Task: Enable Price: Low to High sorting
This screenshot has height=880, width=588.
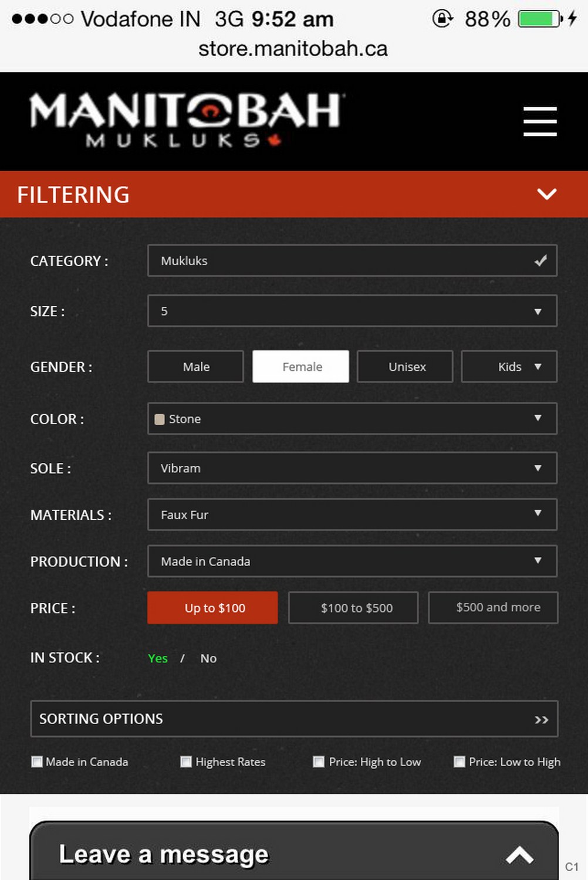Action: pyautogui.click(x=459, y=762)
